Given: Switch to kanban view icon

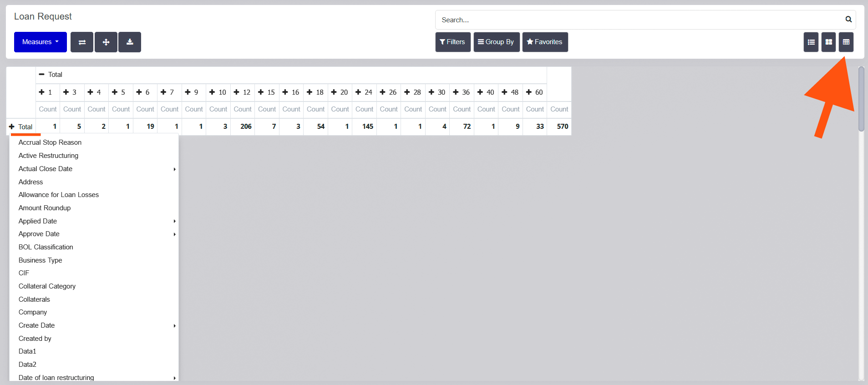Looking at the screenshot, I should [x=828, y=42].
